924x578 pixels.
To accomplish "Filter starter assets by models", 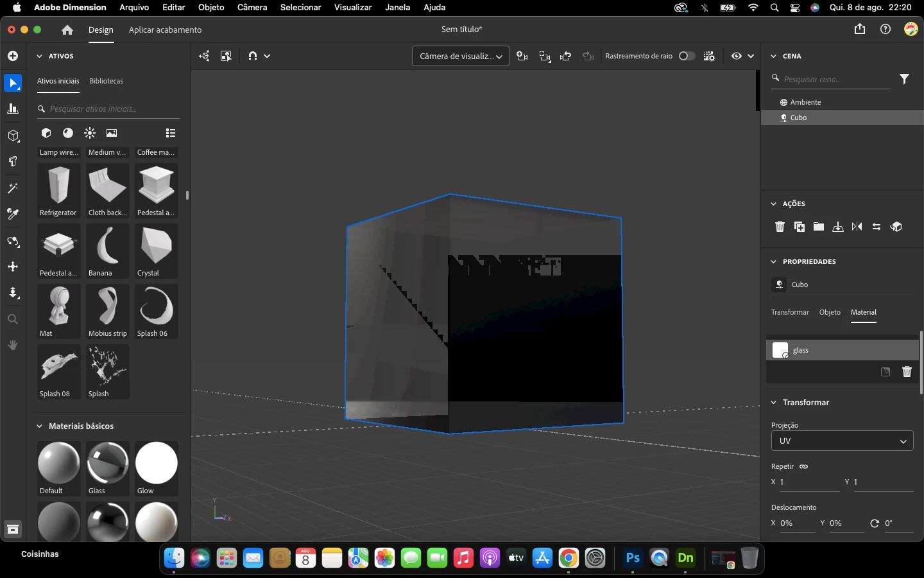I will click(x=46, y=133).
